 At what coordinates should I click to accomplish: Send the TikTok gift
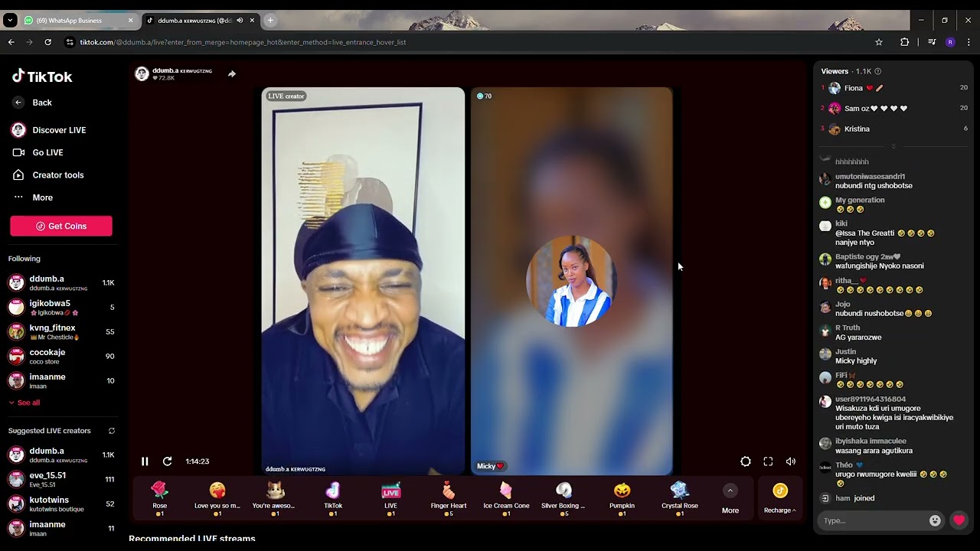pyautogui.click(x=333, y=498)
